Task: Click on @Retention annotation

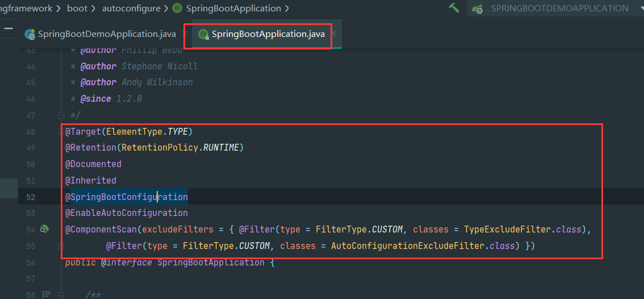Action: [91, 148]
